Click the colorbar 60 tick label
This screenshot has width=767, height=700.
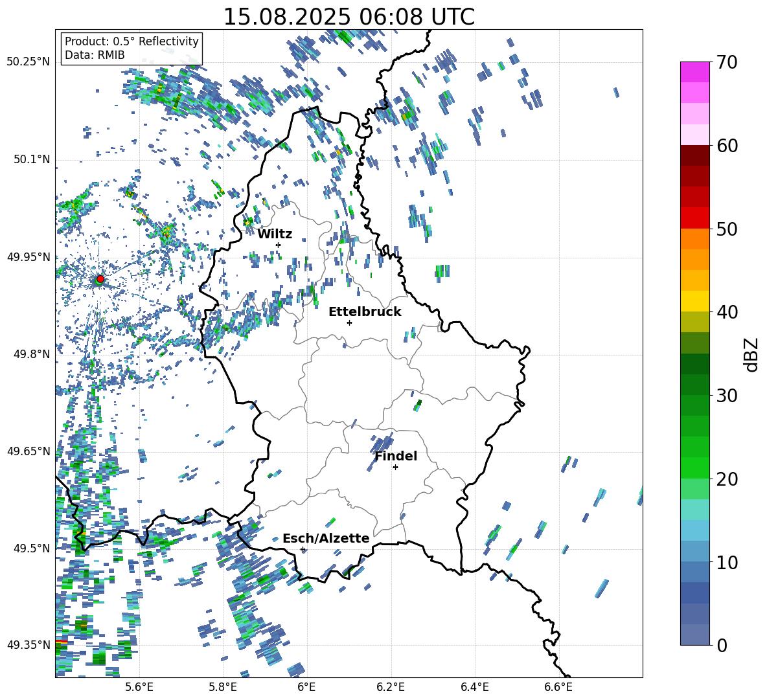pos(726,146)
